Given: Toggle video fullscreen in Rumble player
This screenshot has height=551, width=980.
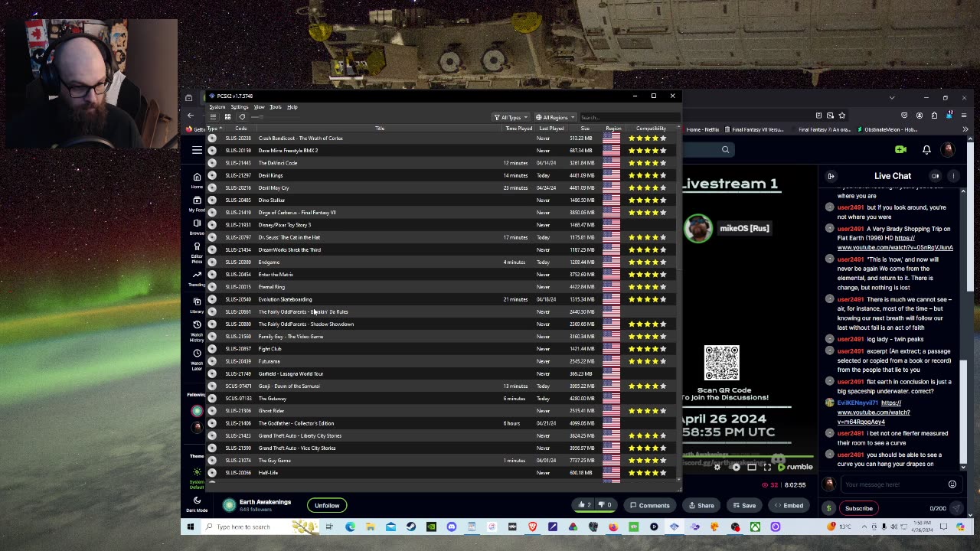Looking at the screenshot, I should pyautogui.click(x=767, y=468).
